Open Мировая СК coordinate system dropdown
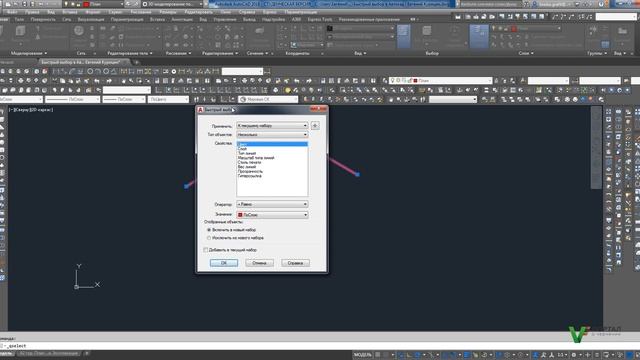 pyautogui.click(x=269, y=100)
